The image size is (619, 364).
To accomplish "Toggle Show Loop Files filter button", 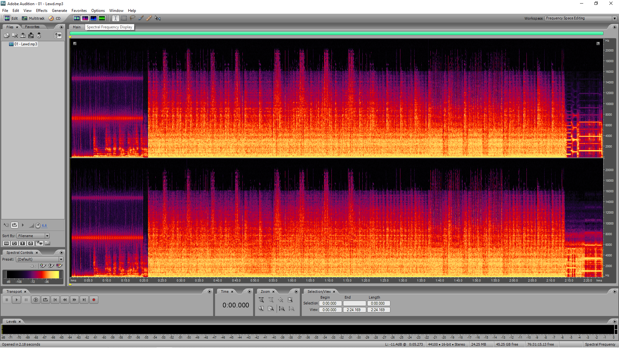I will tap(15, 243).
